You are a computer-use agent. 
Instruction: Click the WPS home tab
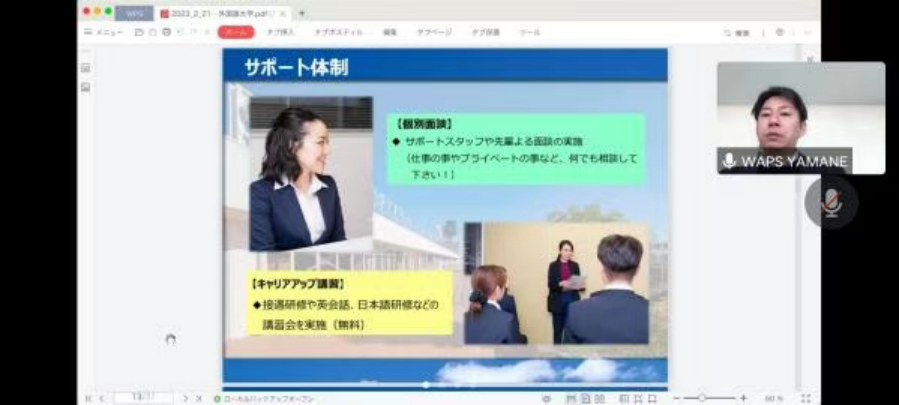(x=133, y=13)
